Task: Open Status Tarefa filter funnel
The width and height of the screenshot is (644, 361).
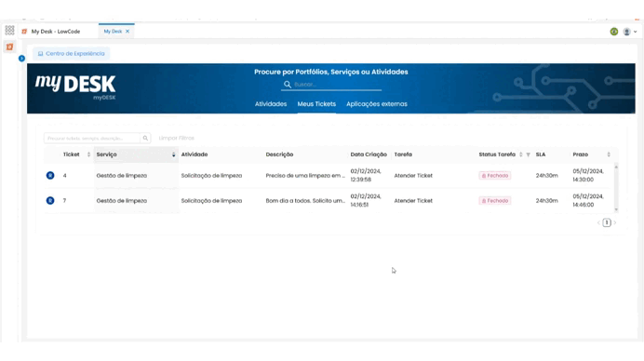Action: (529, 154)
